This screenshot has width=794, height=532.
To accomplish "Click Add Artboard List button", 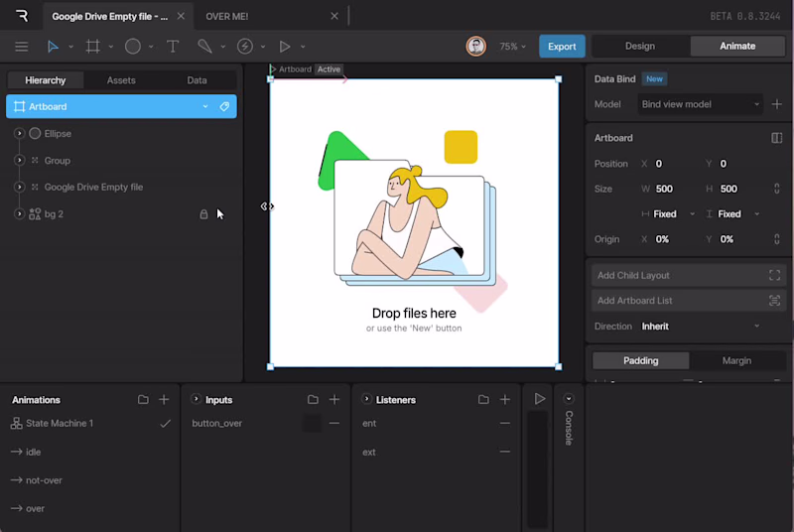I will (689, 301).
